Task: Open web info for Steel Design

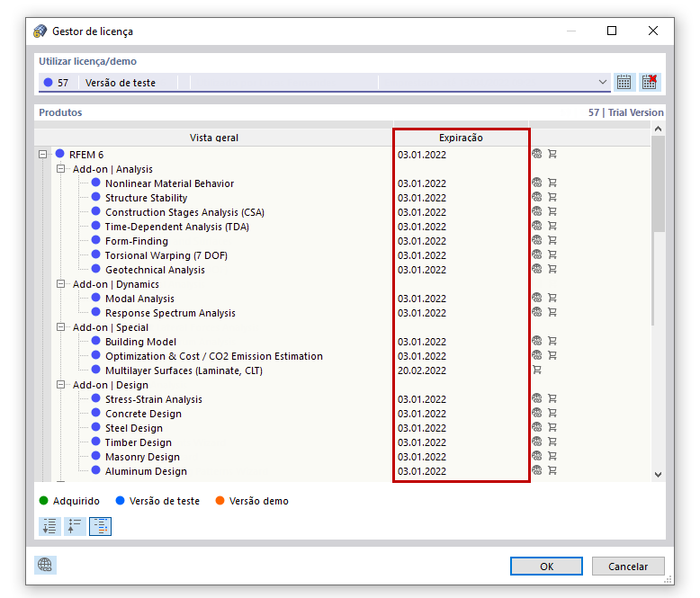Action: click(536, 427)
